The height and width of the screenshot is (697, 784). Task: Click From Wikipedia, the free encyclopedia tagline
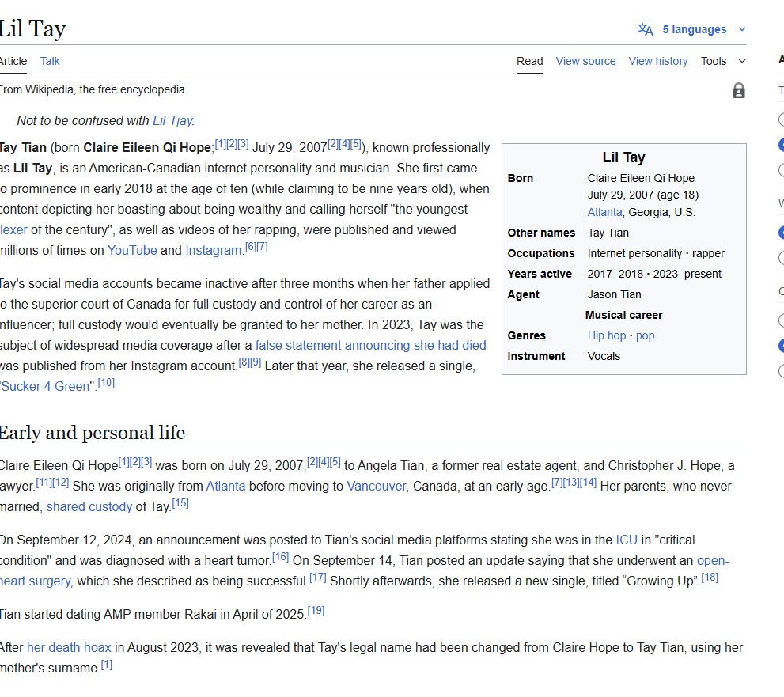[x=92, y=89]
